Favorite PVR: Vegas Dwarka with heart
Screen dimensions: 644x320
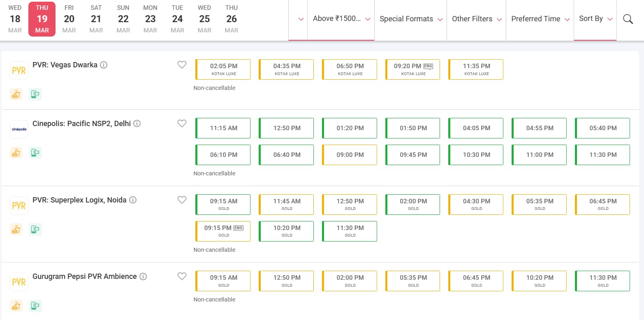(x=182, y=64)
